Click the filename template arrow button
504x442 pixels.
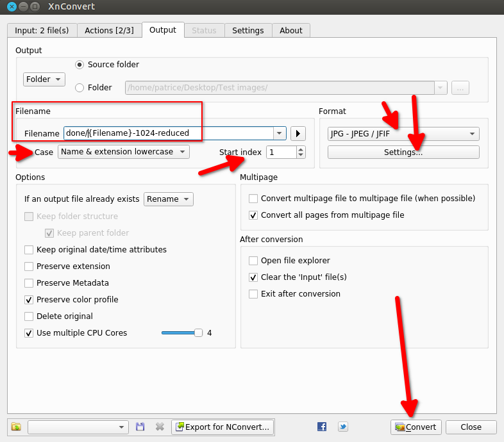click(298, 133)
